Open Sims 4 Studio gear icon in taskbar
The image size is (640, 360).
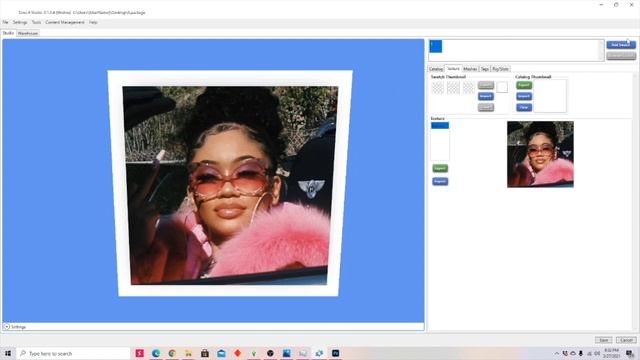(319, 353)
